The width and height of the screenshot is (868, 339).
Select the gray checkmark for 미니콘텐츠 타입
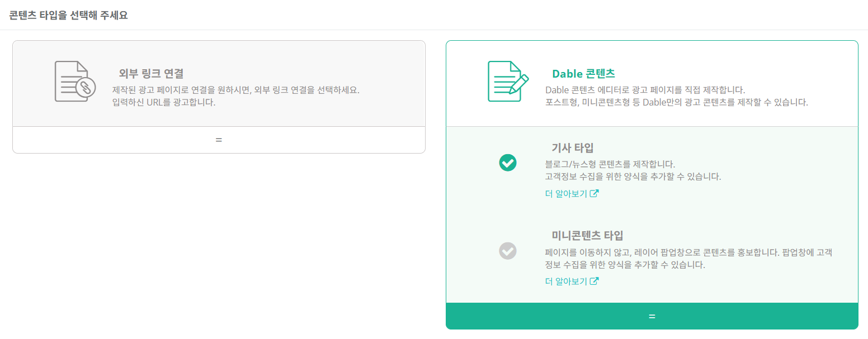(508, 250)
